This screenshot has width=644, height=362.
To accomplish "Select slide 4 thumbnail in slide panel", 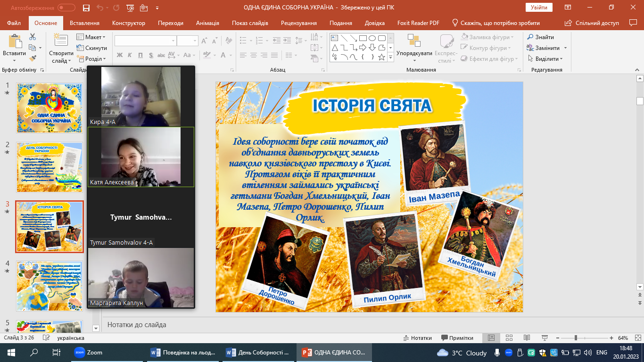I will tap(50, 286).
